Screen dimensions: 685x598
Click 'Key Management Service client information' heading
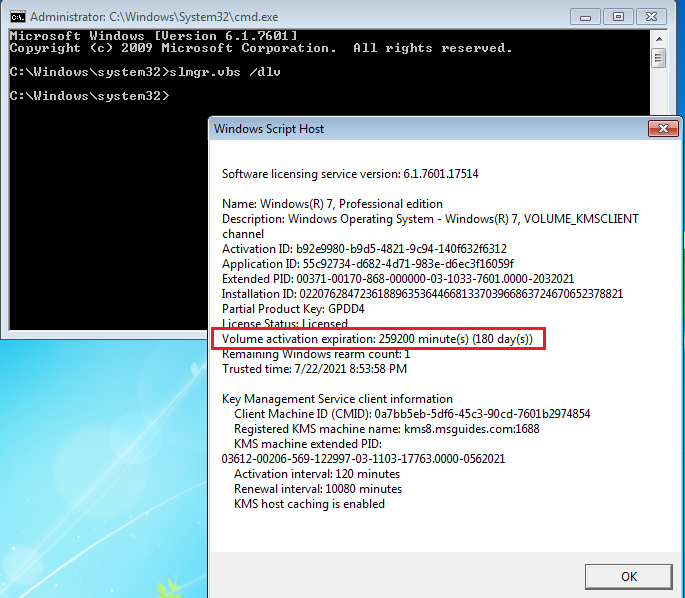337,399
